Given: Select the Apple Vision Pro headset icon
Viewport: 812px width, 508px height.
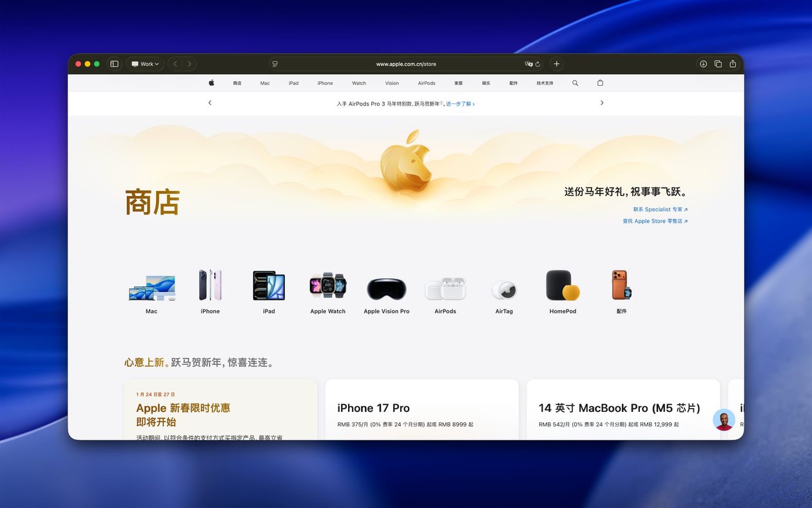Looking at the screenshot, I should coord(386,289).
